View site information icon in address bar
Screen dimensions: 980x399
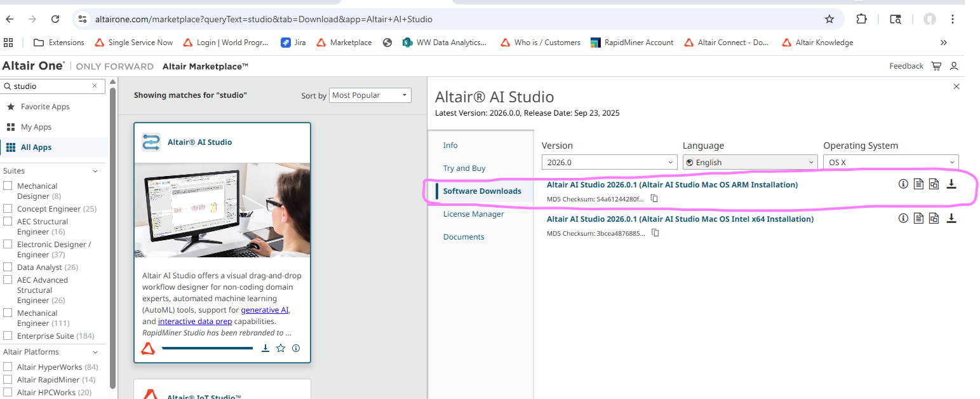coord(83,19)
